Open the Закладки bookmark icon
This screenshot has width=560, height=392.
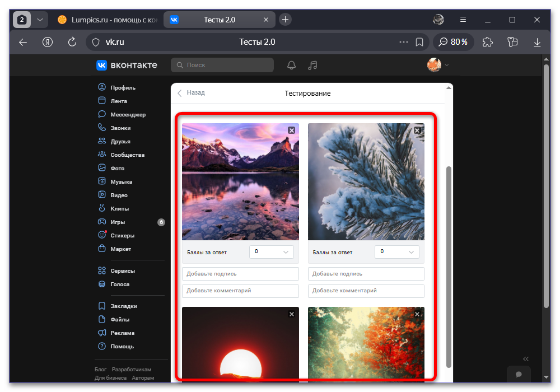click(x=102, y=306)
